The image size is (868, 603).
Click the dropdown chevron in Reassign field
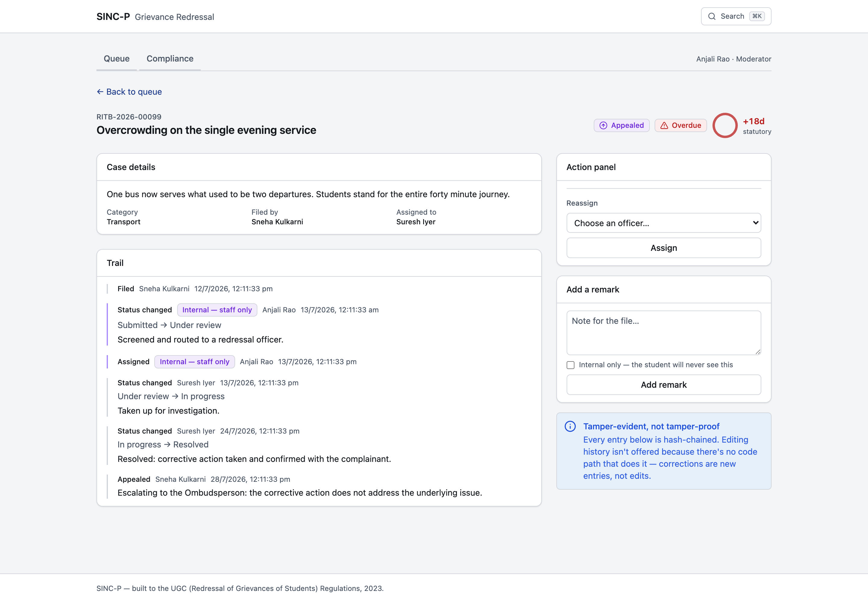755,223
